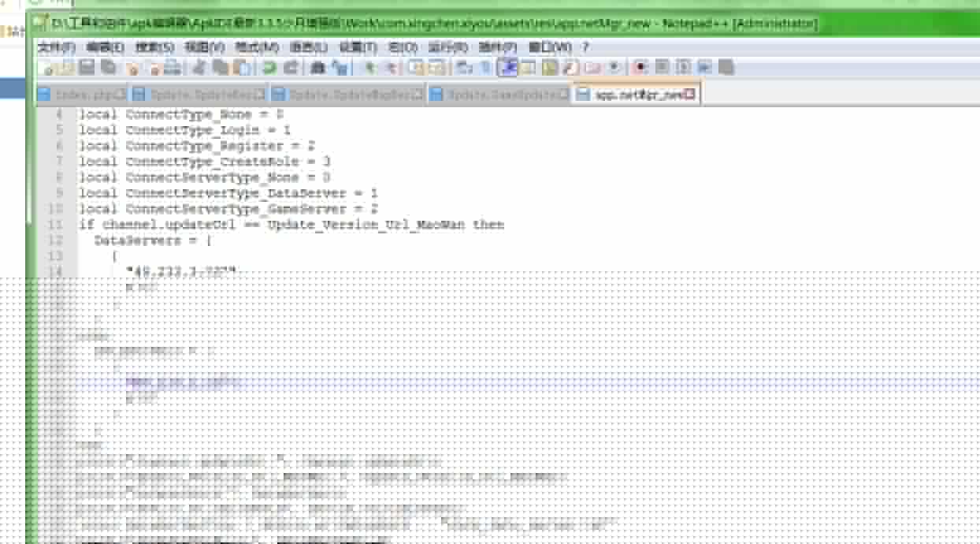Toggle show all characters button
Screen dimensions: 980x544
[486, 68]
